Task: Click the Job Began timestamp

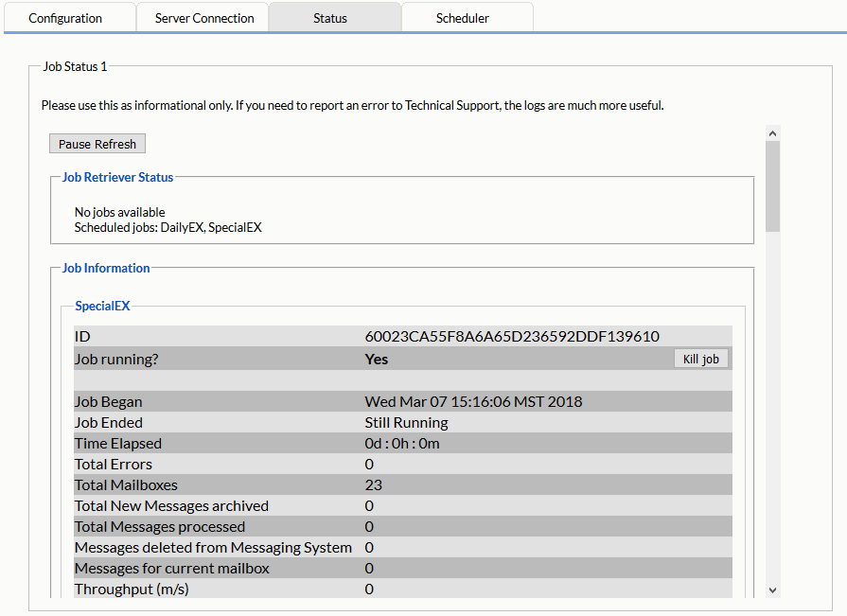Action: click(473, 402)
